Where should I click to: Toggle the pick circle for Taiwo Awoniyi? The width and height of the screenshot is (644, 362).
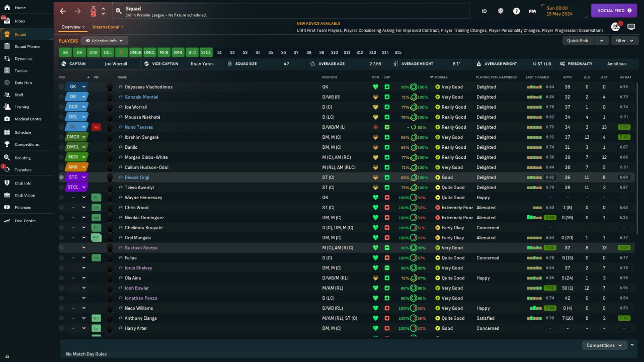tap(61, 188)
